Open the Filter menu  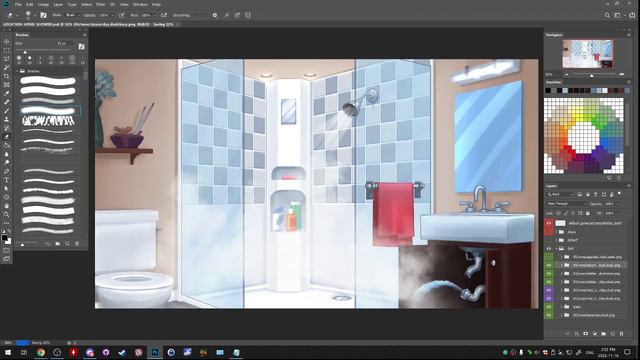100,4
